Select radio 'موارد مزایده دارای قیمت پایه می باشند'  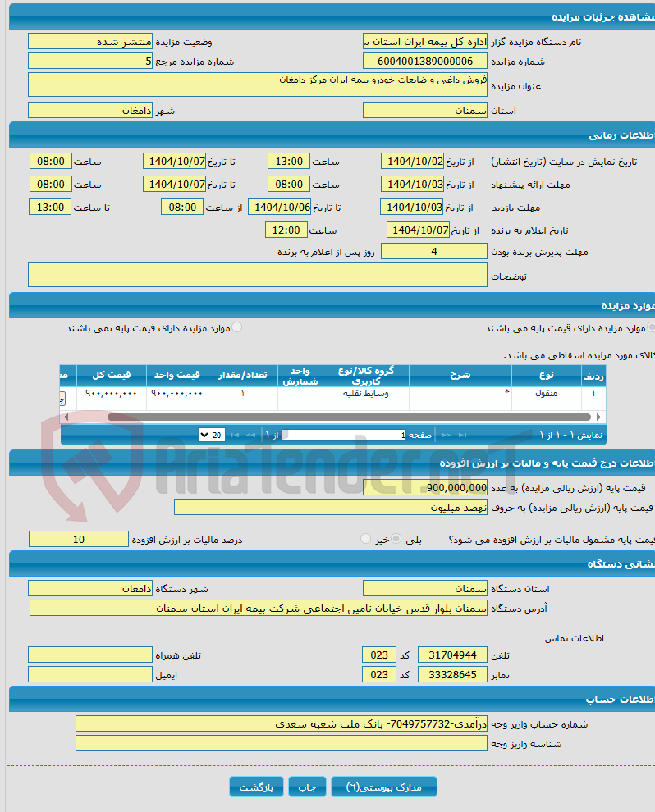[652, 326]
